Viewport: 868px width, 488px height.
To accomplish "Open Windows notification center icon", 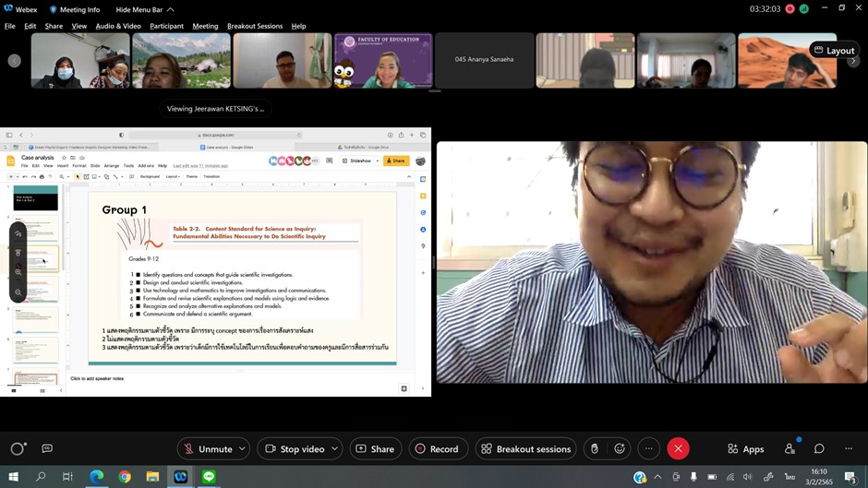I will (850, 477).
